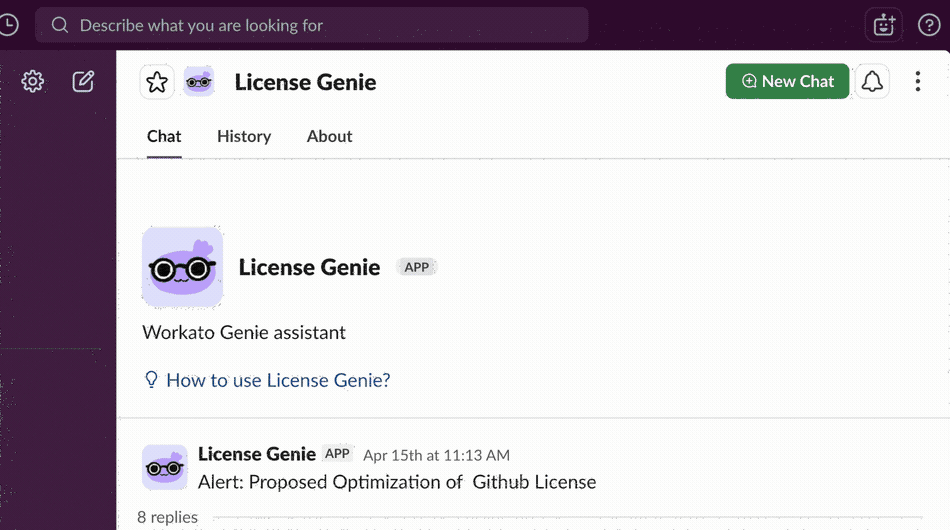The height and width of the screenshot is (530, 950).
Task: Switch to the Chat tab
Action: (x=164, y=136)
